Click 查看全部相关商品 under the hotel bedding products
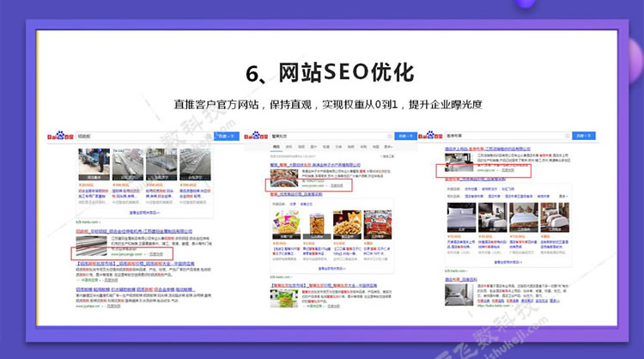The image size is (644, 359). [x=508, y=262]
